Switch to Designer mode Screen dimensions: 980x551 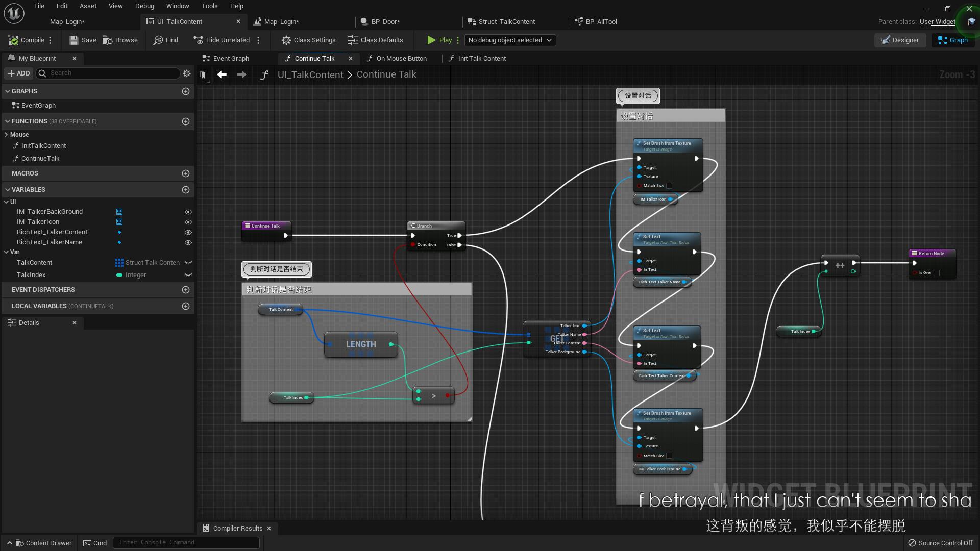coord(900,40)
